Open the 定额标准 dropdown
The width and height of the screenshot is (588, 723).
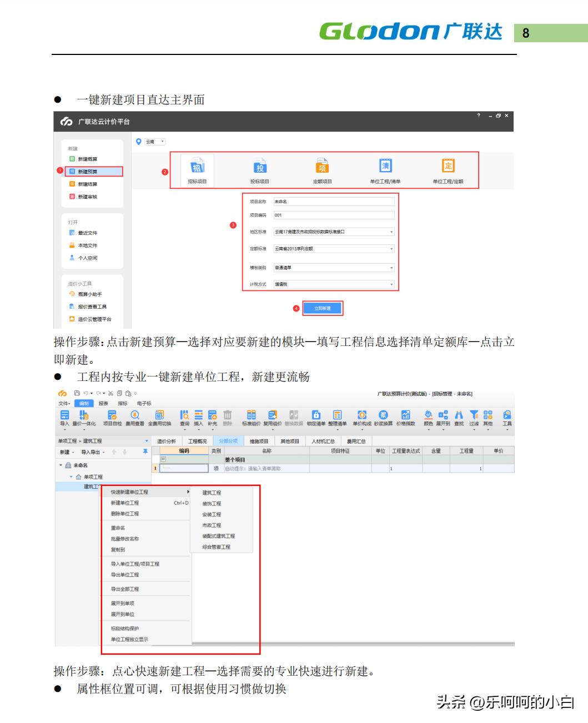[390, 249]
